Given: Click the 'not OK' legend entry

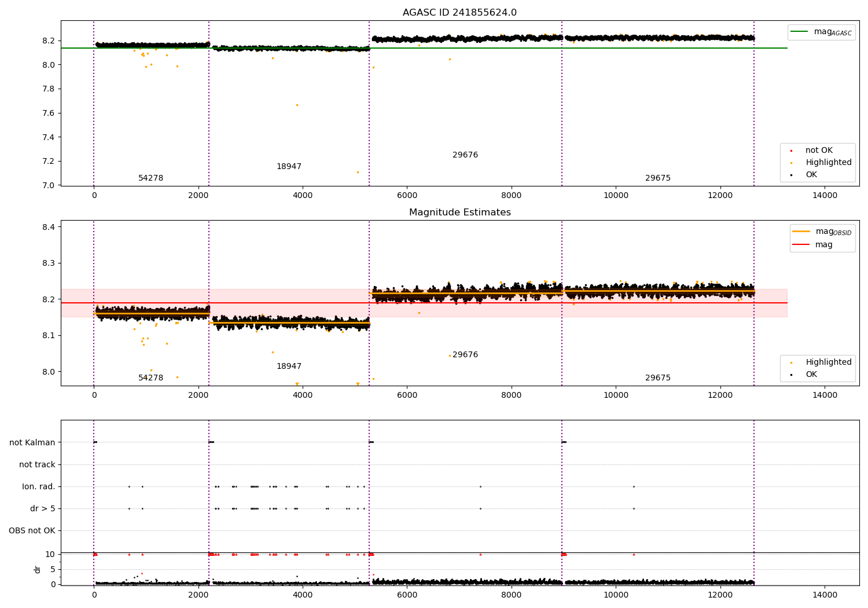Looking at the screenshot, I should [x=819, y=151].
